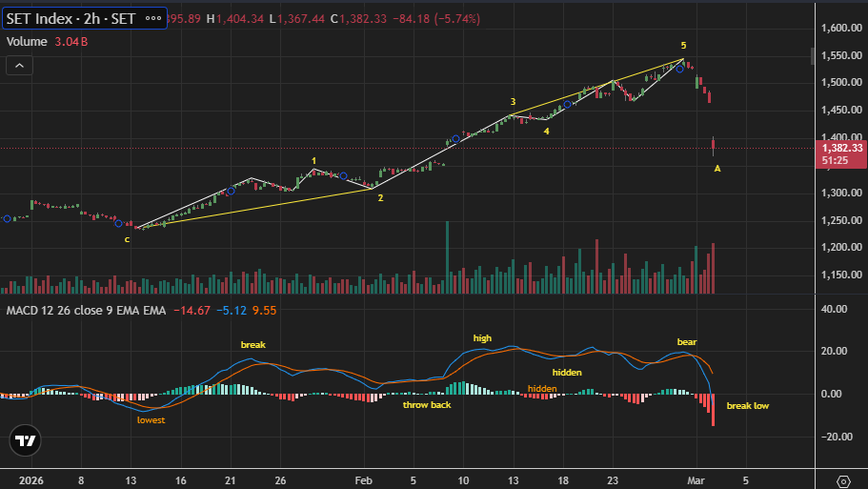Click the tallest volume bar near Feb 10
The width and height of the screenshot is (868, 489).
pos(447,257)
